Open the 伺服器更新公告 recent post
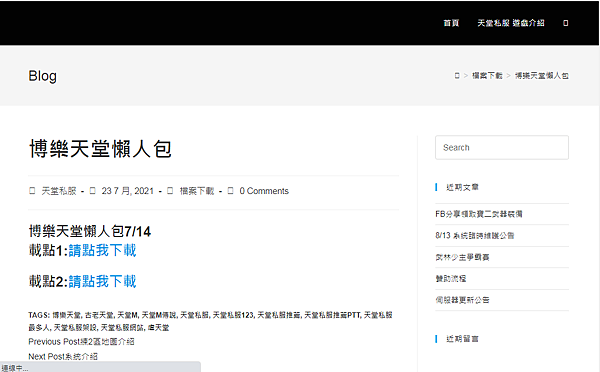The height and width of the screenshot is (372, 600). pos(462,300)
